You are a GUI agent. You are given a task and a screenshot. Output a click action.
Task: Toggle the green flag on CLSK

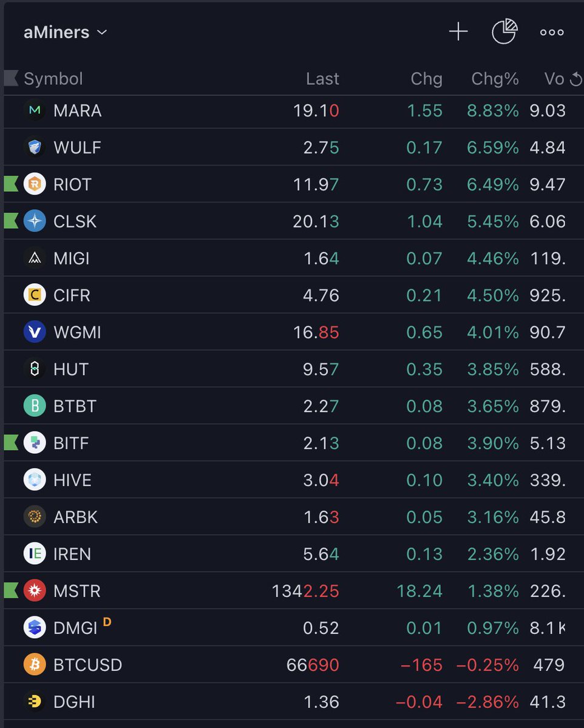pyautogui.click(x=11, y=221)
